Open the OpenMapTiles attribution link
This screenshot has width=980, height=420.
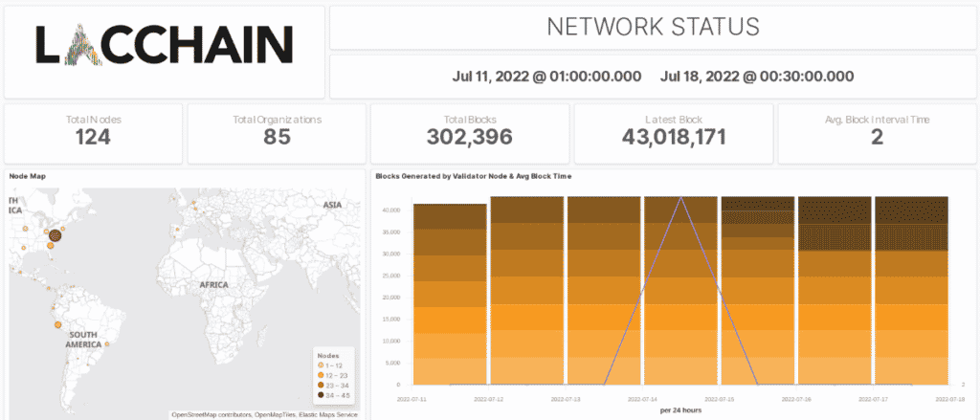pos(273,414)
